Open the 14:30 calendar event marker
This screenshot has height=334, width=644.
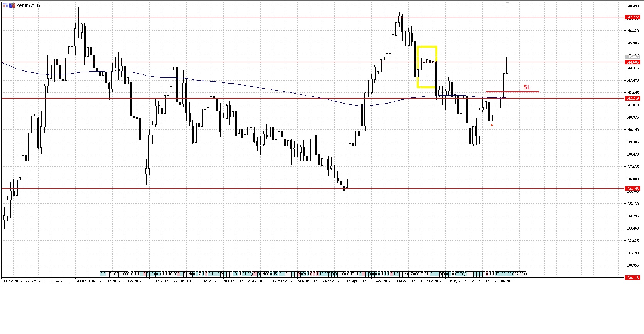click(265, 274)
